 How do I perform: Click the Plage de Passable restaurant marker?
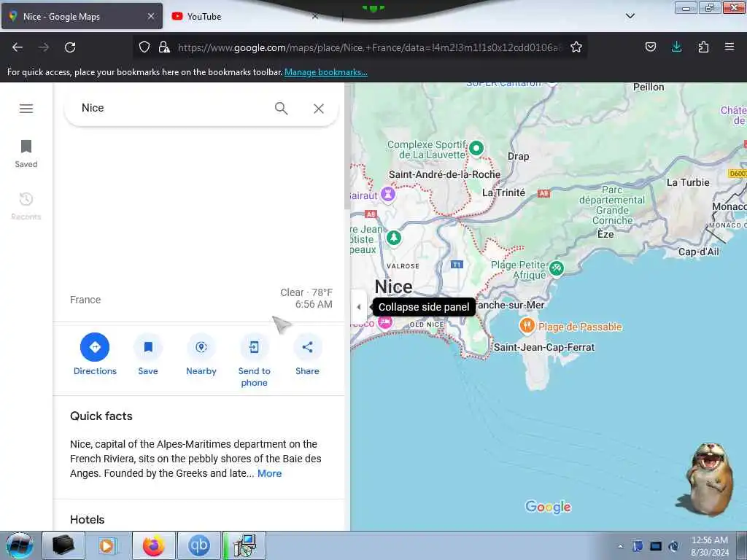[x=527, y=326]
